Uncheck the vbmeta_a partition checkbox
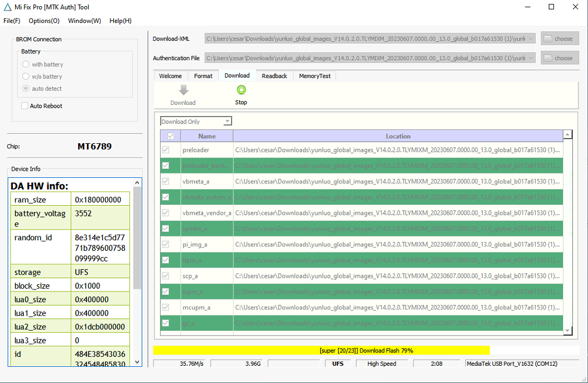Screen dimensions: 588x383 165,181
